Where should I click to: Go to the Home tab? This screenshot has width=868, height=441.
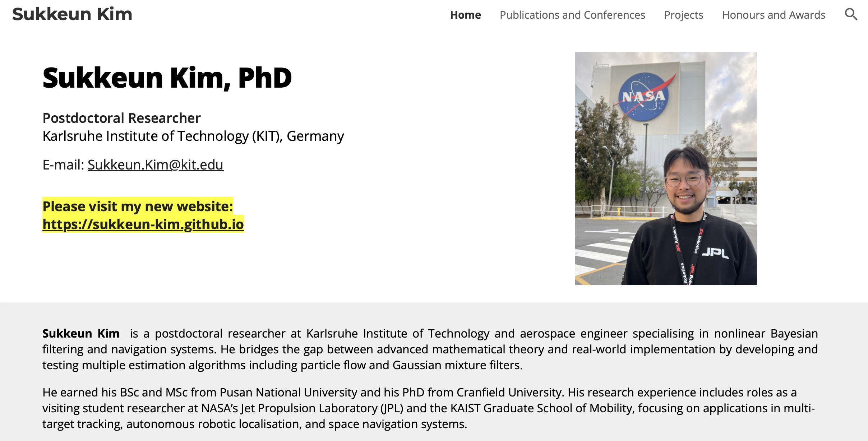click(x=465, y=15)
